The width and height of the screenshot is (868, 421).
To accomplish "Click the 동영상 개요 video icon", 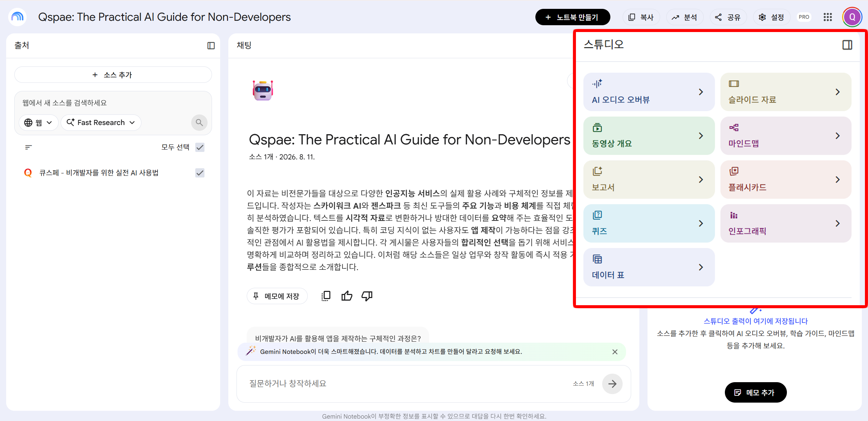I will [x=597, y=127].
